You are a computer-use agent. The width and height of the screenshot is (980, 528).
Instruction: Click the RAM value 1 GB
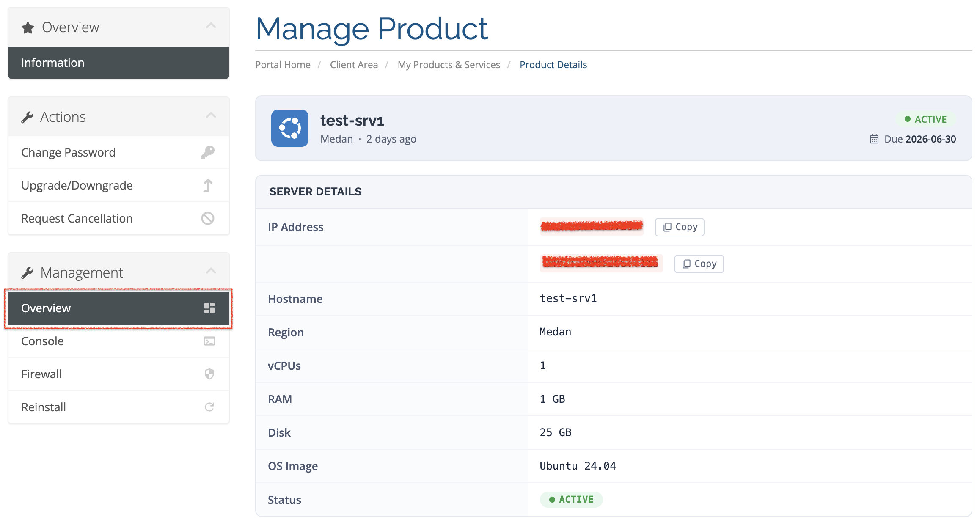pyautogui.click(x=552, y=399)
